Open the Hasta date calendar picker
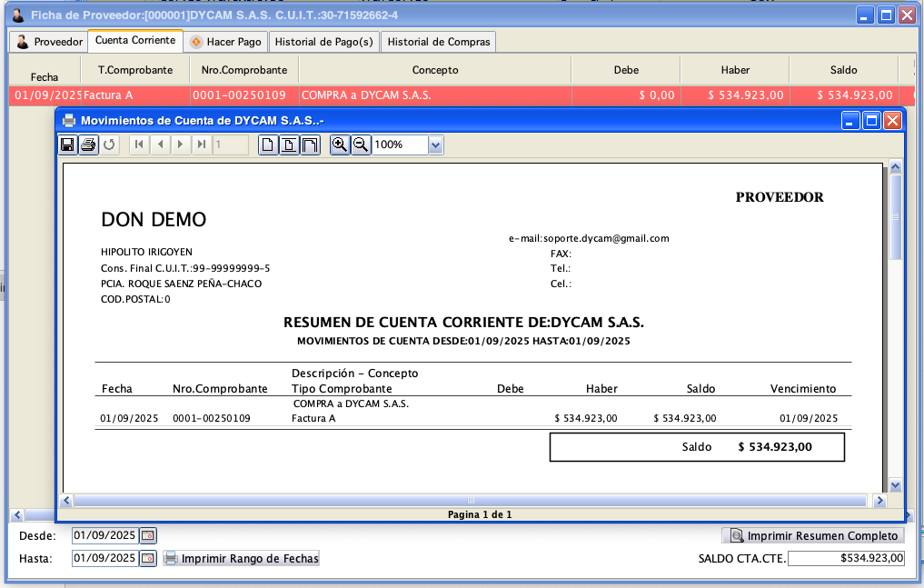The image size is (924, 588). 148,558
